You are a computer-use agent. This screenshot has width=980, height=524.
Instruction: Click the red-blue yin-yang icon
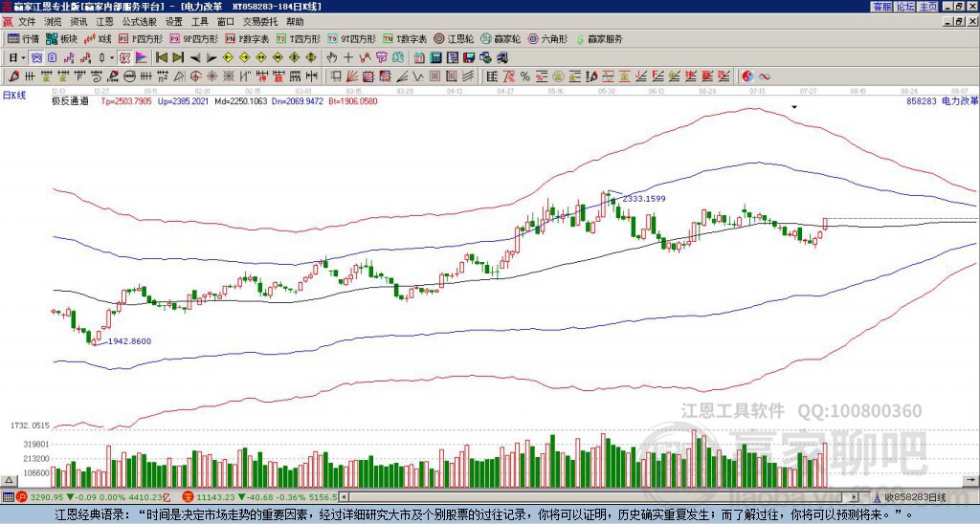pyautogui.click(x=747, y=76)
